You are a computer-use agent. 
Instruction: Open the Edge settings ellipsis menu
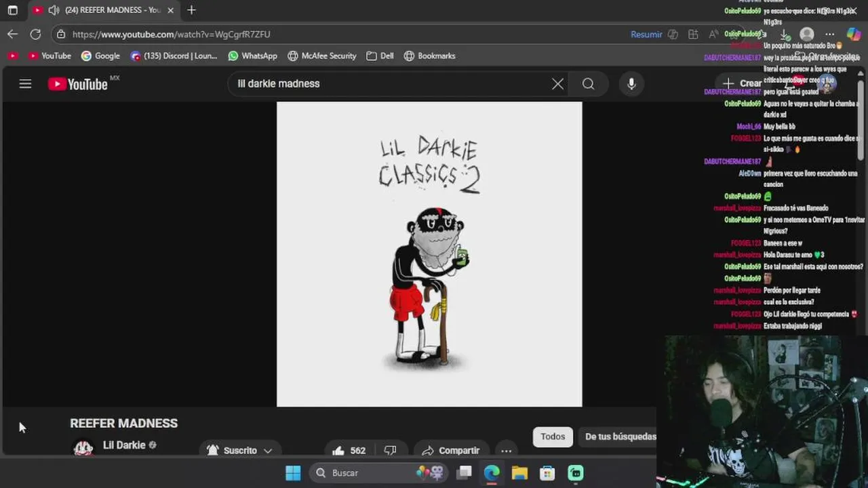click(829, 34)
